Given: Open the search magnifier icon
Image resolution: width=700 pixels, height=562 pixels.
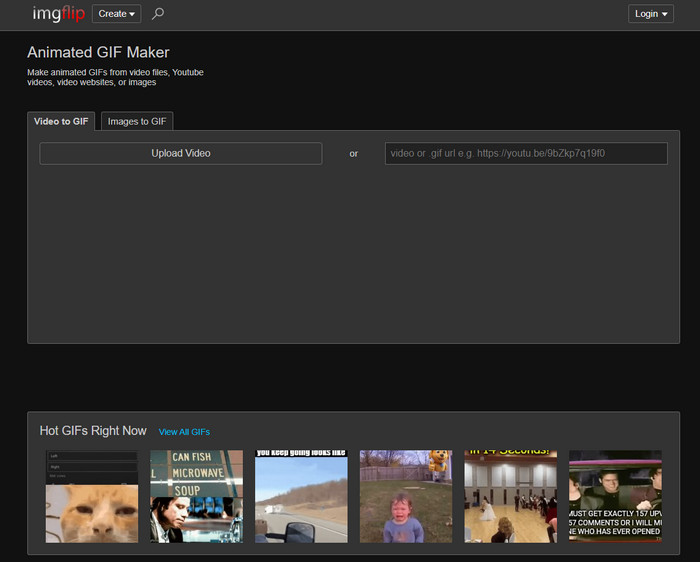Looking at the screenshot, I should (158, 14).
